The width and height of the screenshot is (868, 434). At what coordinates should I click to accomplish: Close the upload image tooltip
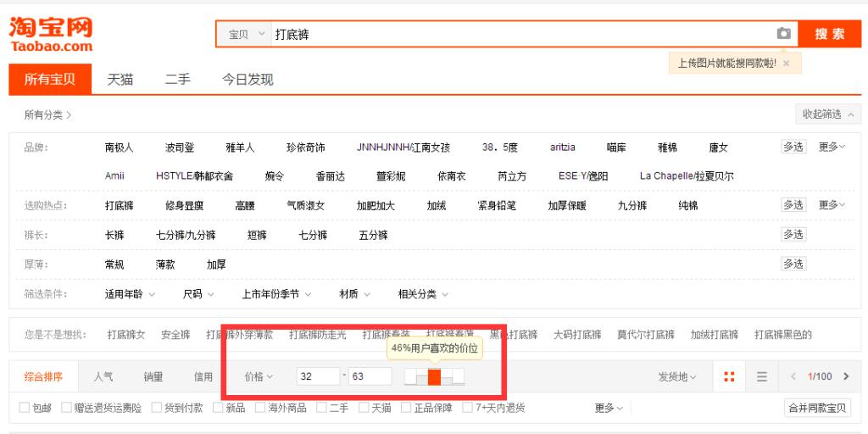tap(786, 64)
